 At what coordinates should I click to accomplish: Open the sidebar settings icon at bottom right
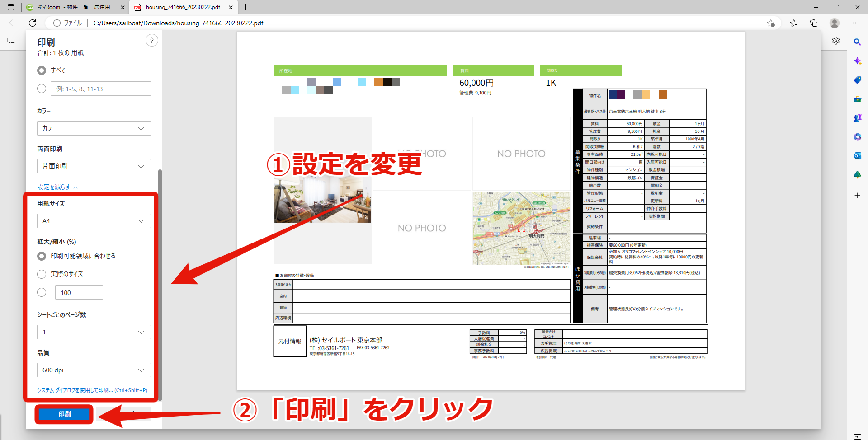point(857,436)
